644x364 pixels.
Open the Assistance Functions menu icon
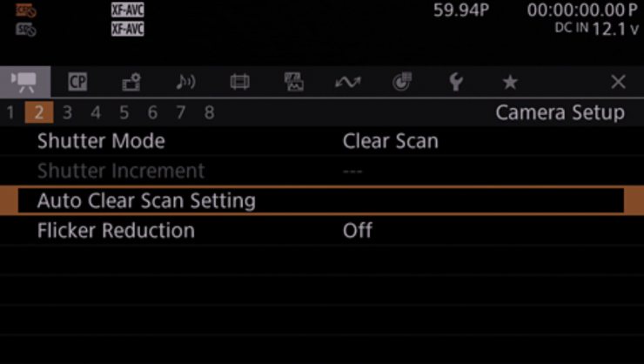[x=293, y=82]
